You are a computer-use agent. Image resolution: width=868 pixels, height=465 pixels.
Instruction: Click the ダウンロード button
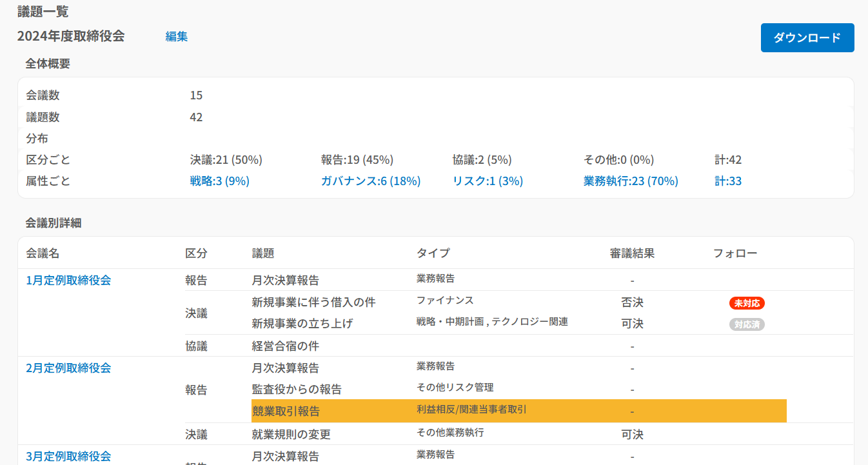tap(807, 38)
